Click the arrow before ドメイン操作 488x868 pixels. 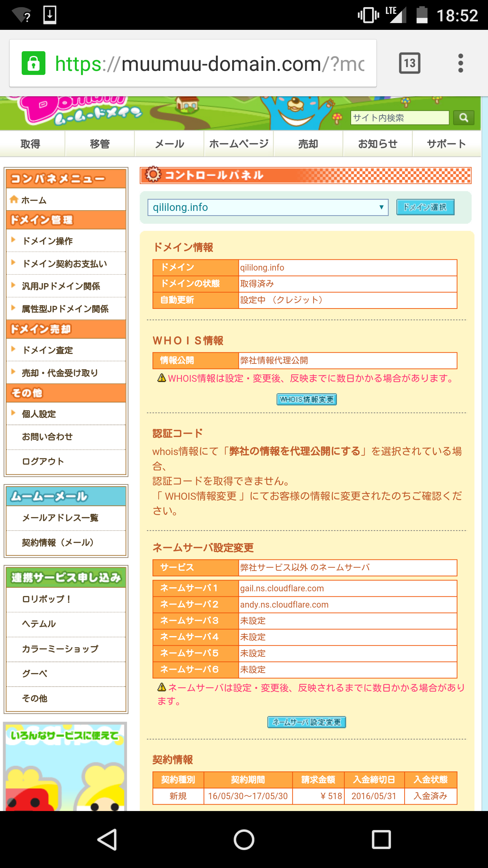[14, 240]
